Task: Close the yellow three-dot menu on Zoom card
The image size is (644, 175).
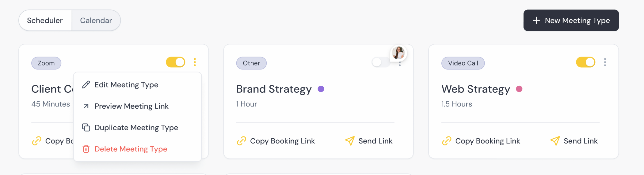Action: point(195,62)
